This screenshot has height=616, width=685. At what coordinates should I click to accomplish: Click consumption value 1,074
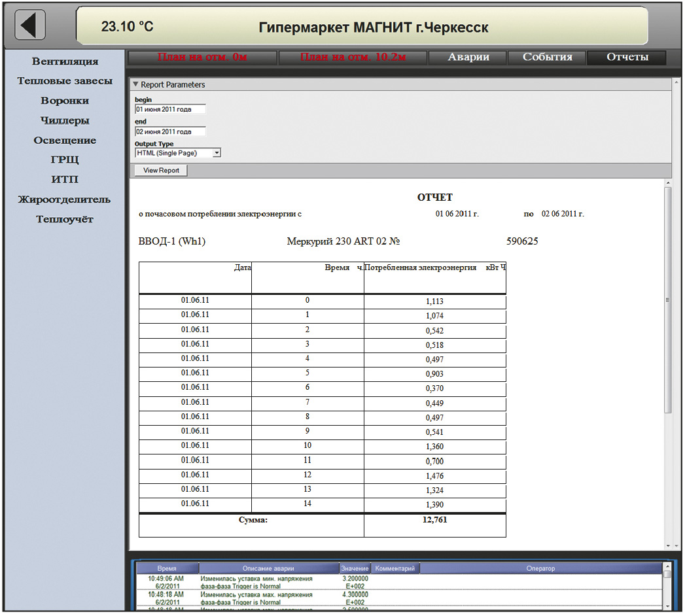point(434,316)
